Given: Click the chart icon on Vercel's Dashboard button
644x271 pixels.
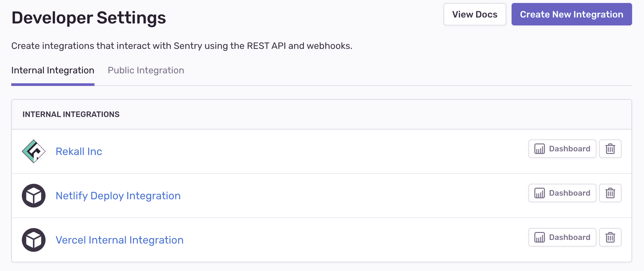Looking at the screenshot, I should [x=539, y=237].
